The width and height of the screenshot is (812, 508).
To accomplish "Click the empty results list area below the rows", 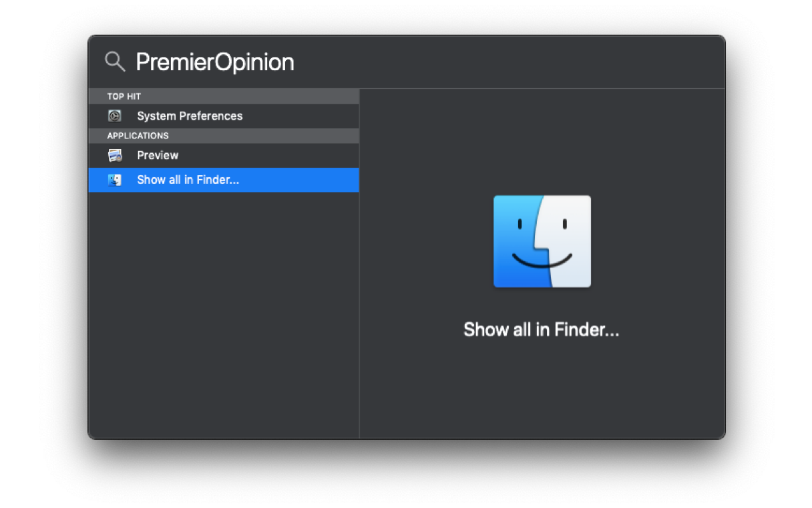I will point(224,314).
